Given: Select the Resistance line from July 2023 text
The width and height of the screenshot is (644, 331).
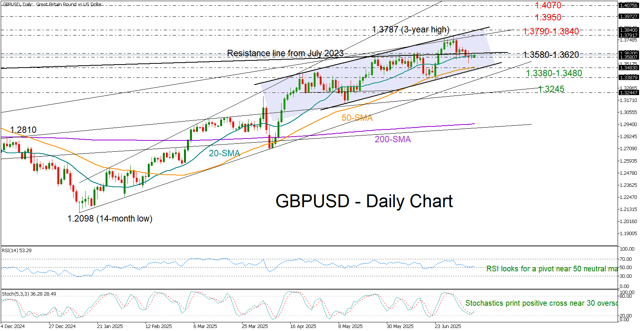Looking at the screenshot, I should tap(285, 53).
